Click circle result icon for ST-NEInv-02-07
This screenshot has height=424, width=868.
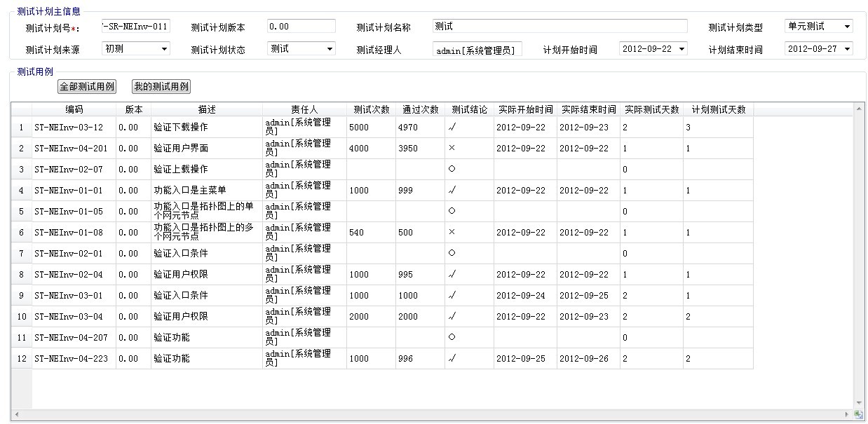(x=452, y=170)
